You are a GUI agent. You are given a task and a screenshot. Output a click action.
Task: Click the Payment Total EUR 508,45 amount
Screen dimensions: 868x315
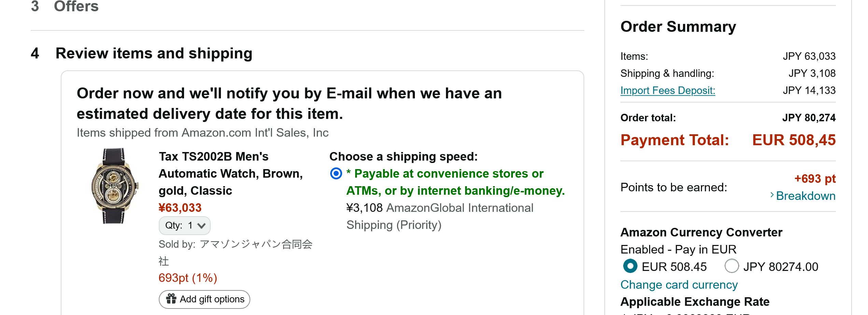point(794,140)
